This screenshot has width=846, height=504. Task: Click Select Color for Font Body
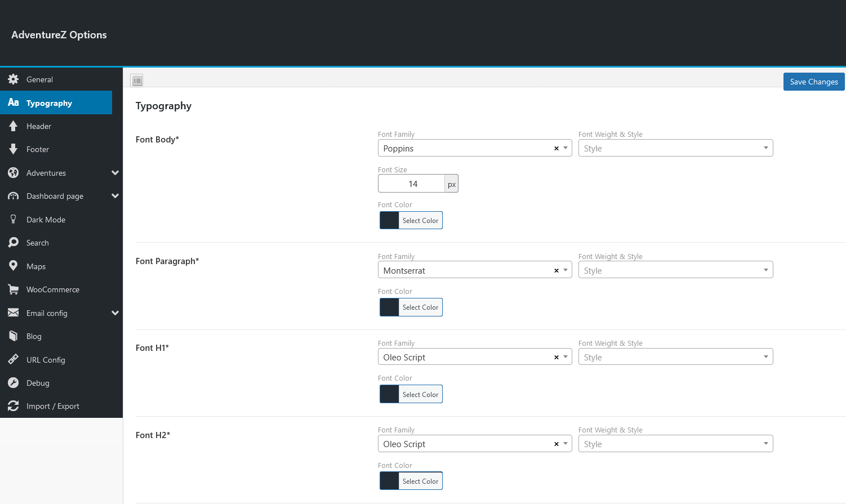[x=420, y=221]
